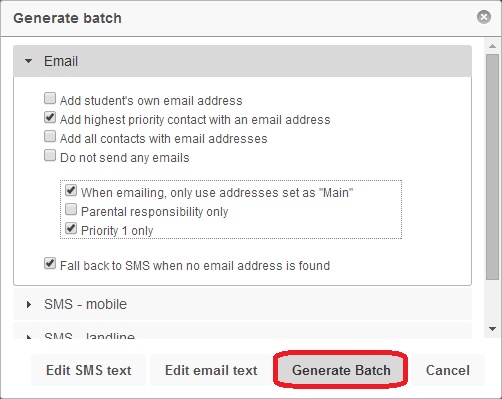Disable Fall back to SMS option
The height and width of the screenshot is (399, 502).
(x=50, y=263)
